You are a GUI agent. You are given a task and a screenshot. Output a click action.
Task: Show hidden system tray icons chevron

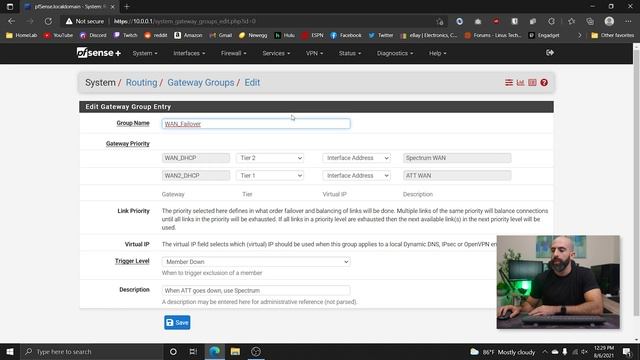[x=544, y=351]
